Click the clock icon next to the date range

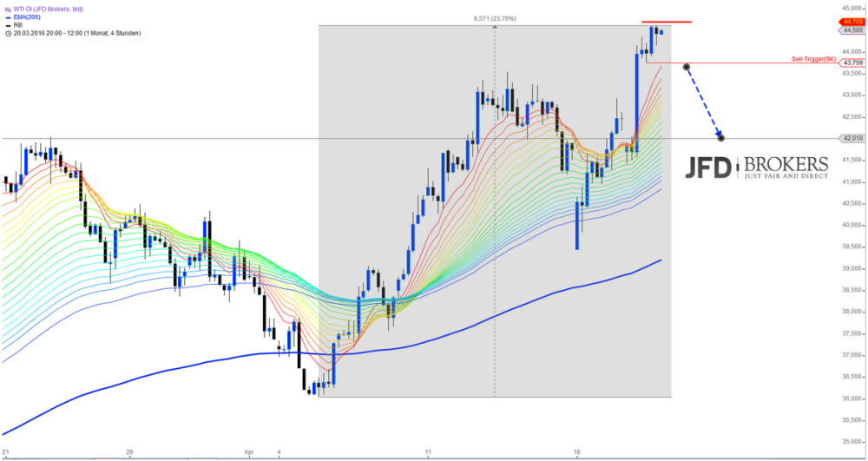coord(8,33)
